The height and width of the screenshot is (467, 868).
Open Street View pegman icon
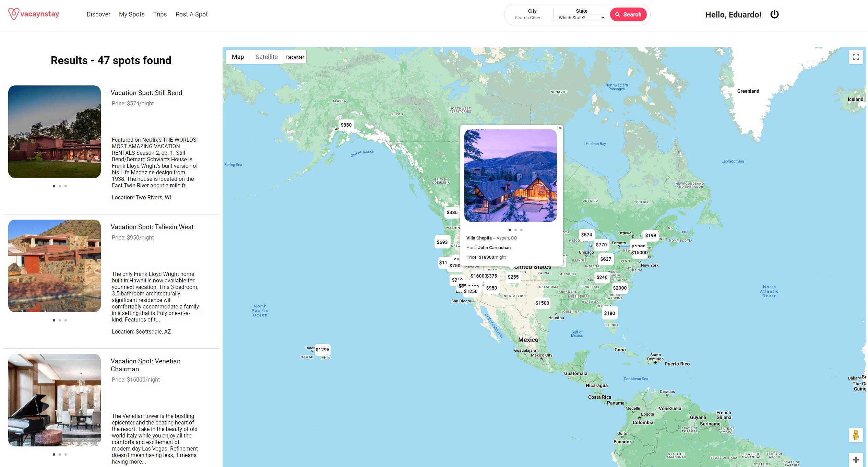pos(856,435)
